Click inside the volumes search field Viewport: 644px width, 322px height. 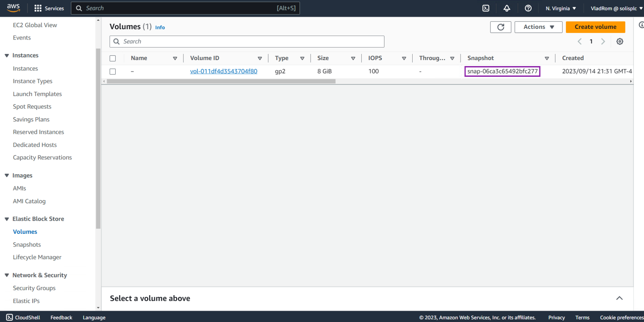click(247, 41)
